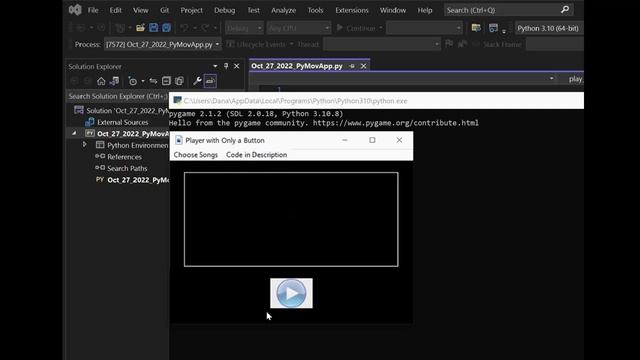Focus the Search Solution Explorer field
640x360 pixels.
[118, 96]
